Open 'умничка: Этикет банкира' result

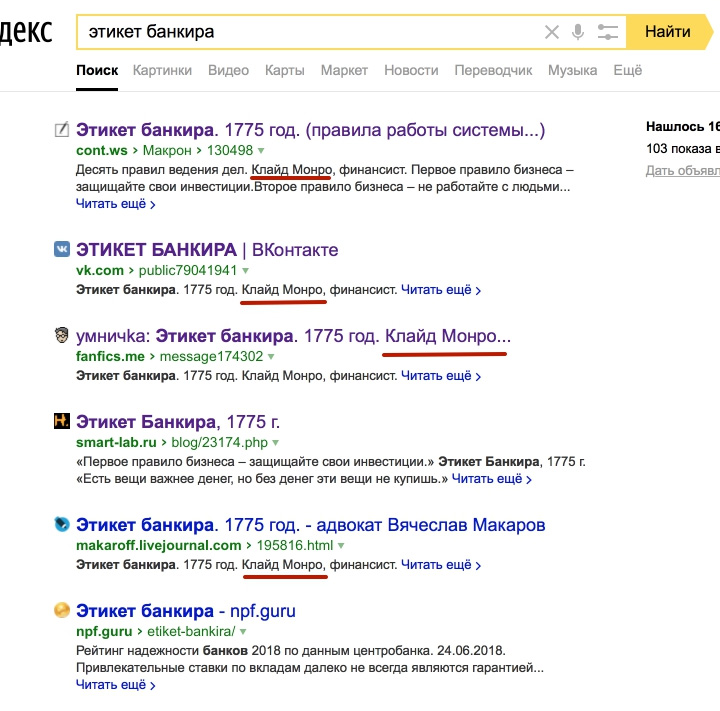point(293,336)
